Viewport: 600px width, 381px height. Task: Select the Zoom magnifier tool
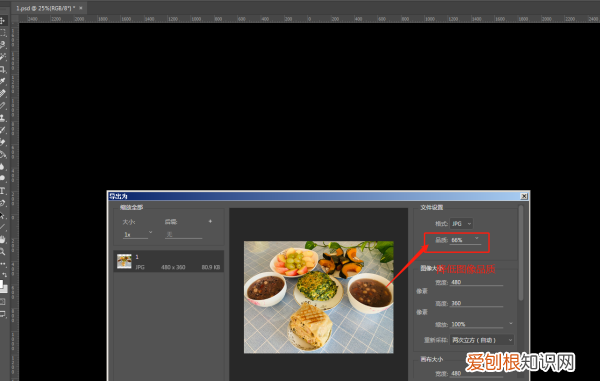[3, 251]
